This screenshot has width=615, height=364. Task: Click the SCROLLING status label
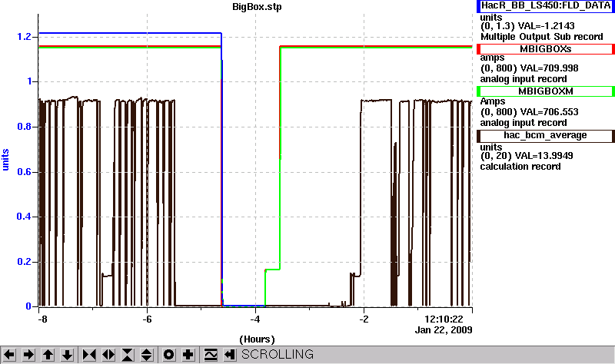[278, 354]
